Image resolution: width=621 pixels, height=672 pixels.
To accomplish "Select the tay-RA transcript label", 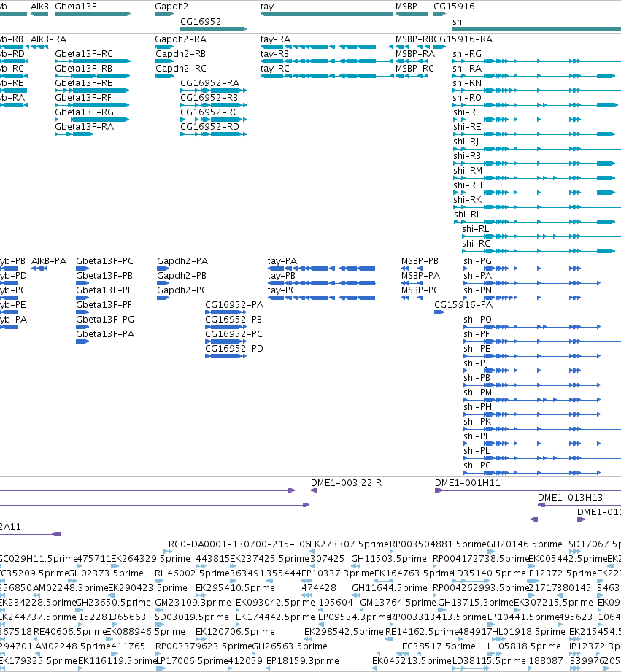I will pyautogui.click(x=274, y=40).
